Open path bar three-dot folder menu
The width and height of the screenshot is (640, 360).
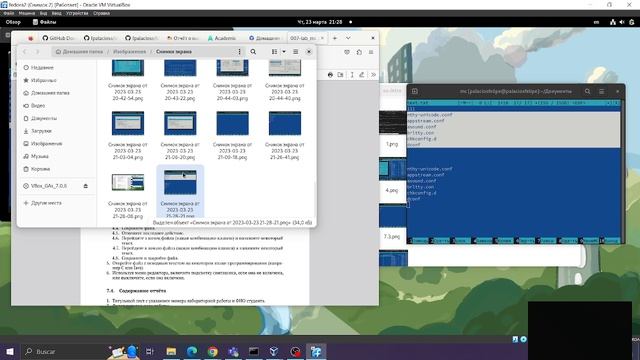click(239, 52)
